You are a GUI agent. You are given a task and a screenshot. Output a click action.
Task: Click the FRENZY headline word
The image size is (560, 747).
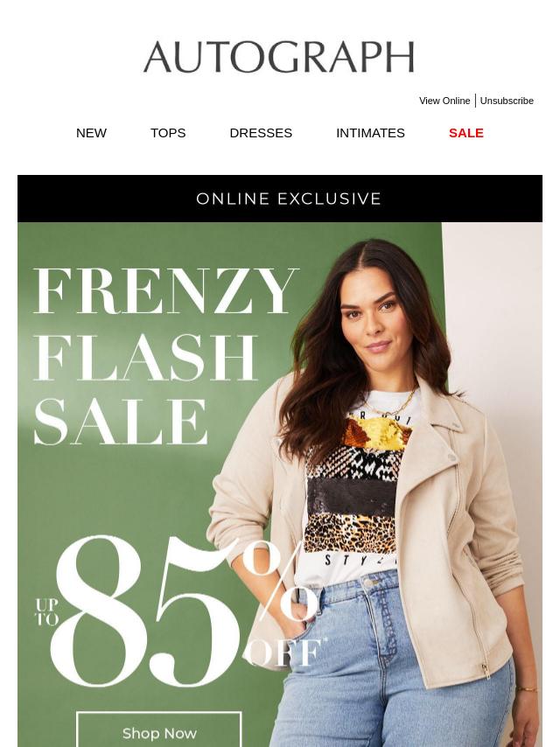click(x=165, y=290)
